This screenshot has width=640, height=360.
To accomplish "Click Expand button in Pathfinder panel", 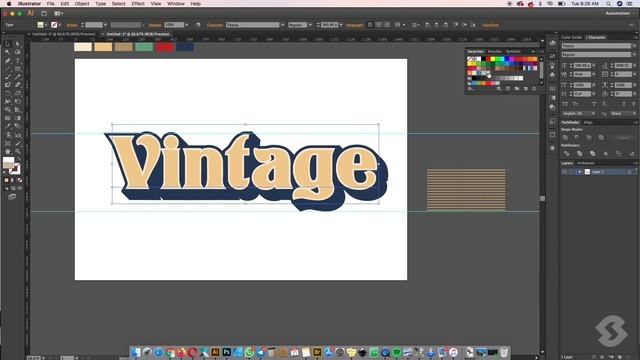I will point(622,138).
